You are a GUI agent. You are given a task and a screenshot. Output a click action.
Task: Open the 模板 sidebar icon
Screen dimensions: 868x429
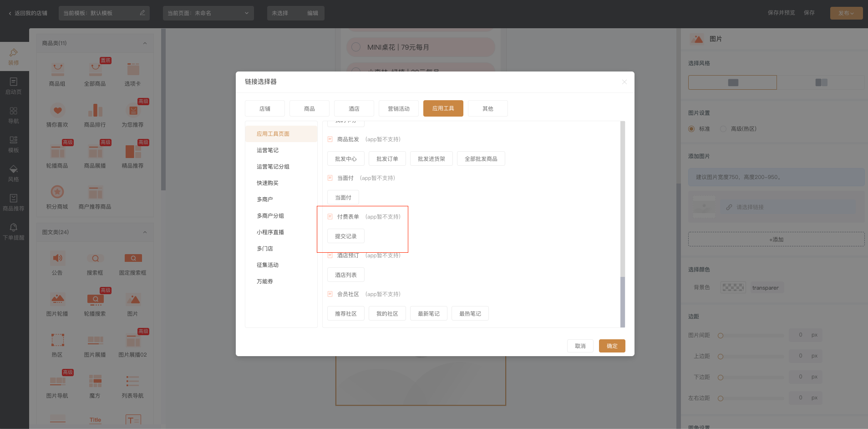pos(14,140)
